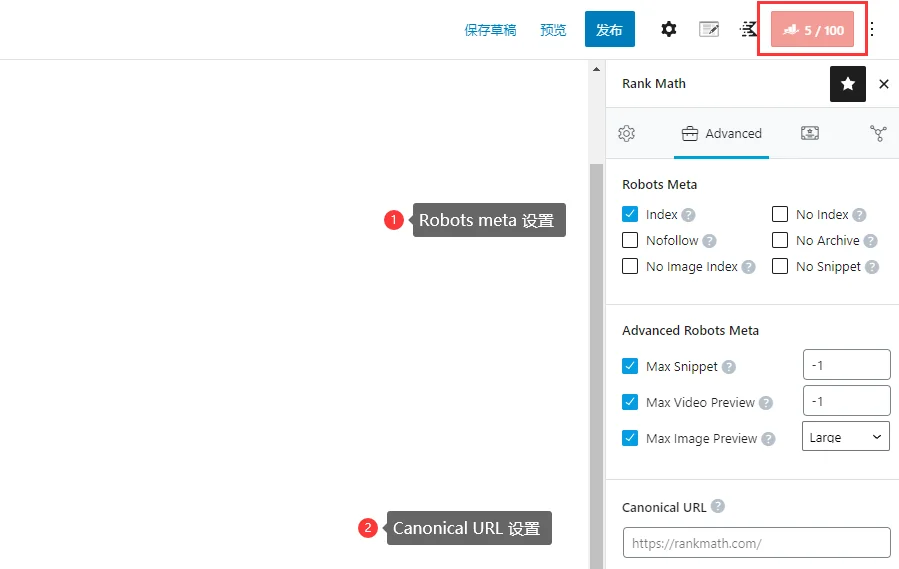Focus the Max Snippet value field
The image size is (899, 569).
pos(847,365)
